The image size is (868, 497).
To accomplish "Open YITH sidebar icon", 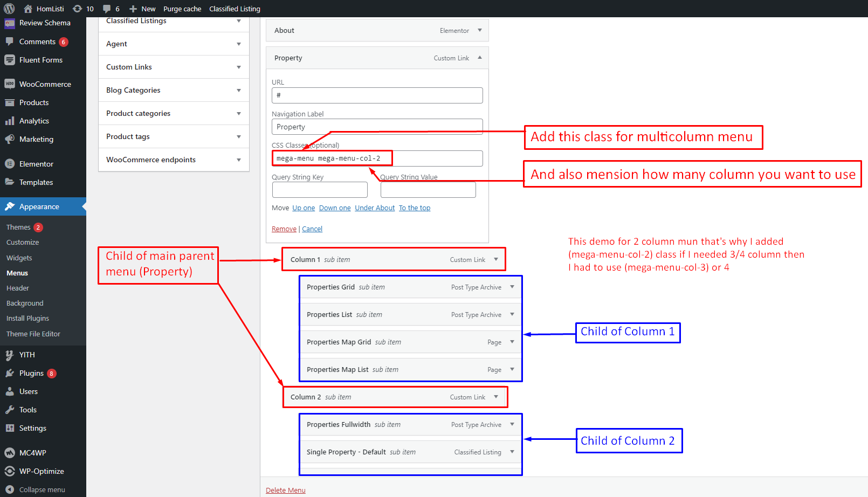I will [x=10, y=355].
